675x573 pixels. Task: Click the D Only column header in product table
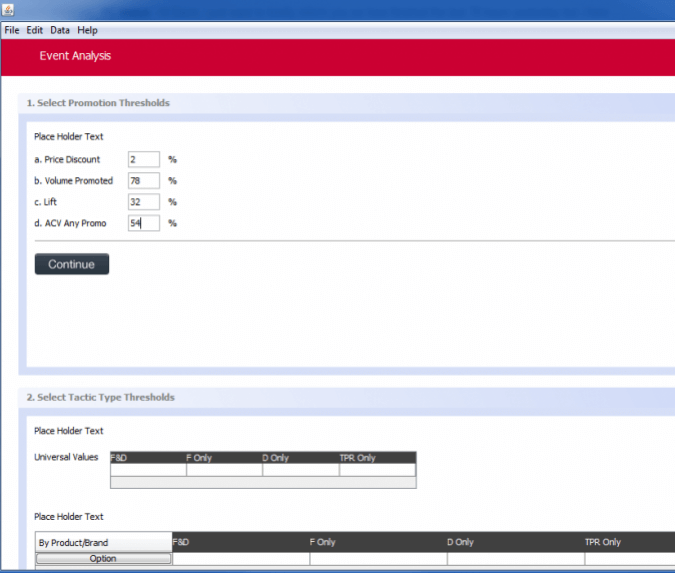pos(516,542)
